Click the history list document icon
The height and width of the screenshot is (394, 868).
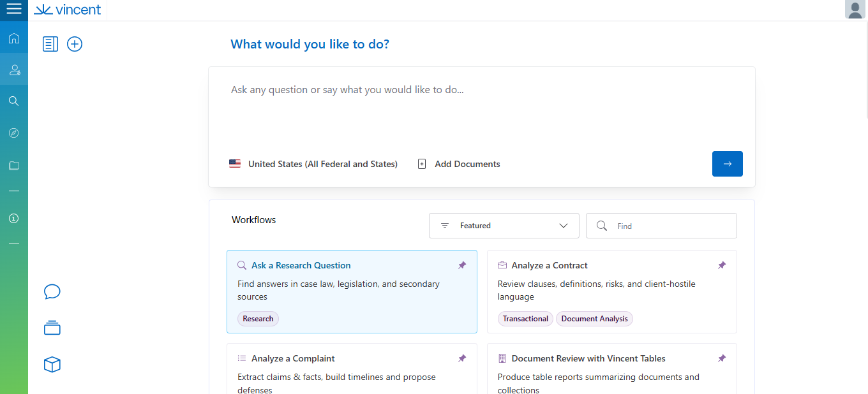[50, 44]
